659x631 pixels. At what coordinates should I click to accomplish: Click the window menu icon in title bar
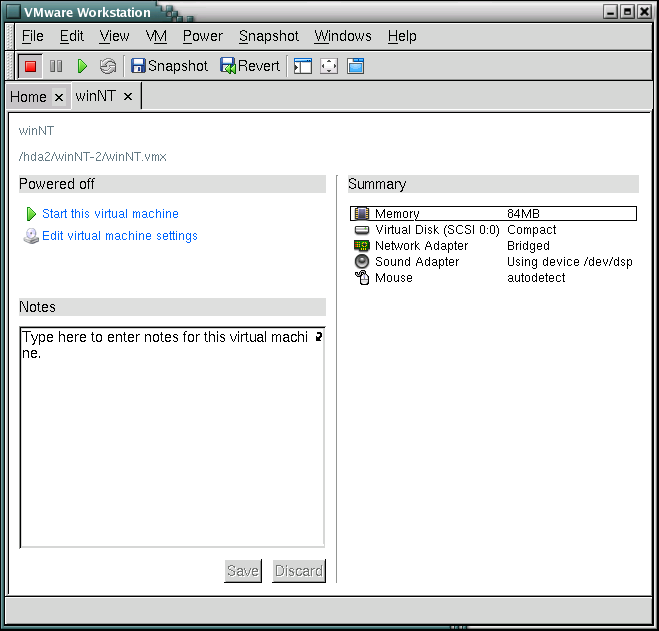[13, 12]
